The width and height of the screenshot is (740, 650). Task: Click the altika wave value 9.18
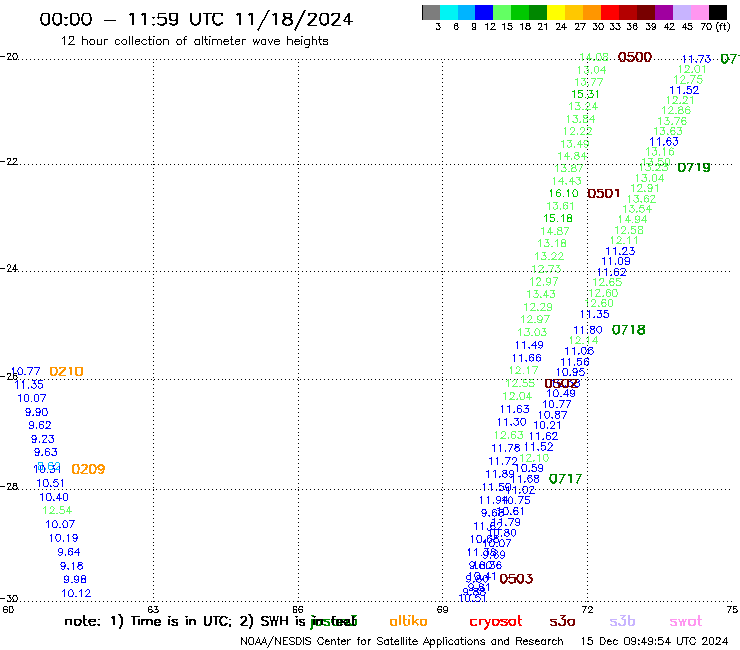coord(71,566)
